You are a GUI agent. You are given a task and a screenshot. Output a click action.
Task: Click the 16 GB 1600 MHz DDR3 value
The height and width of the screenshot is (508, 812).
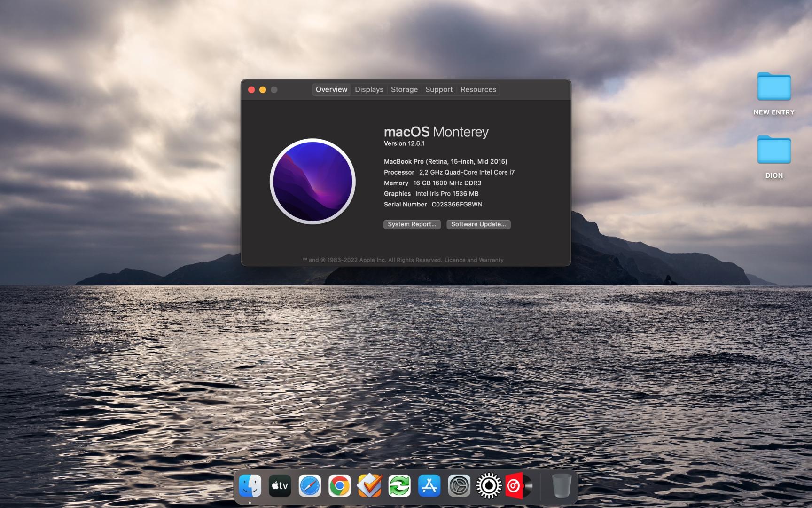tap(447, 183)
